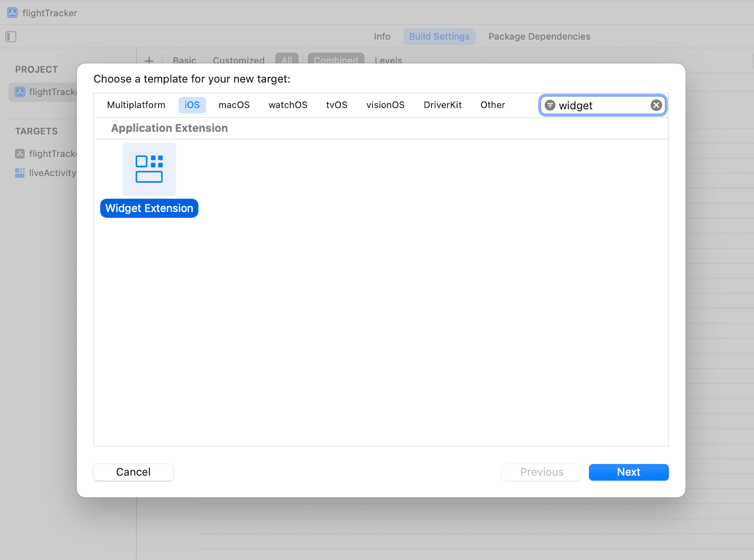The height and width of the screenshot is (560, 754).
Task: Select the Widget Extension template icon
Action: coord(149,169)
